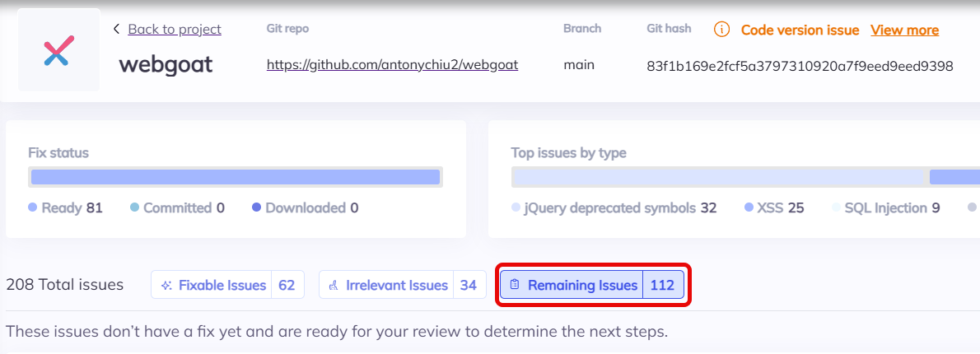Click the Top issues by type bar
980x354 pixels.
(741, 176)
